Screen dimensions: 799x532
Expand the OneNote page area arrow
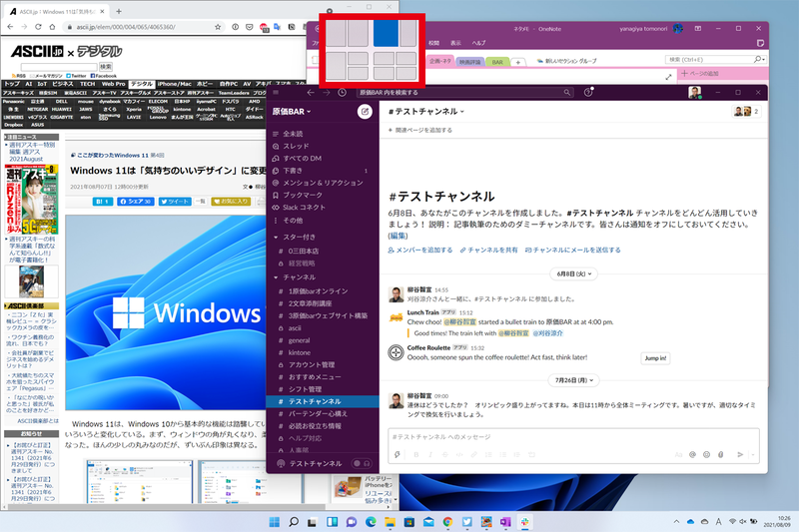[668, 77]
